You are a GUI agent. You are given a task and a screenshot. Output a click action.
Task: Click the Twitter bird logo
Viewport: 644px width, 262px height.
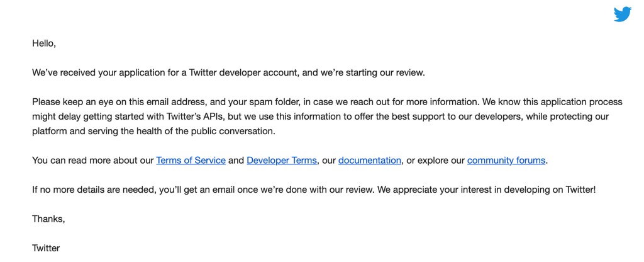622,14
